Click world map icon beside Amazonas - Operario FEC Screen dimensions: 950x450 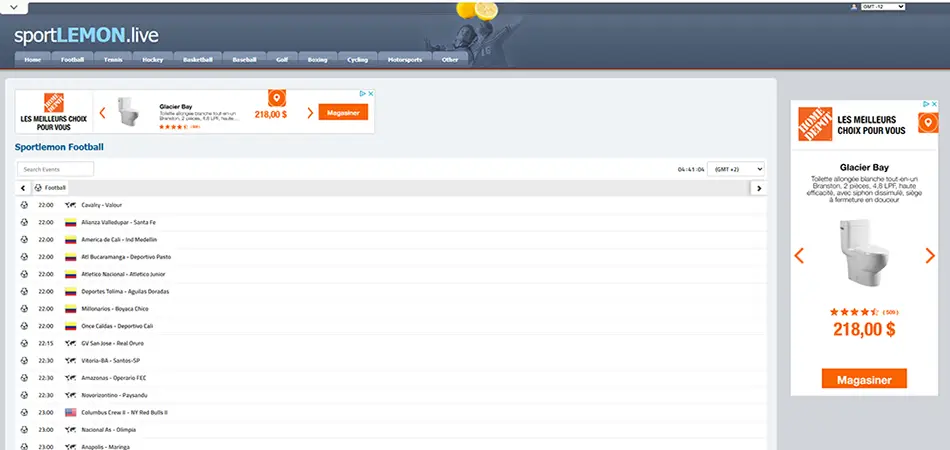(x=70, y=377)
